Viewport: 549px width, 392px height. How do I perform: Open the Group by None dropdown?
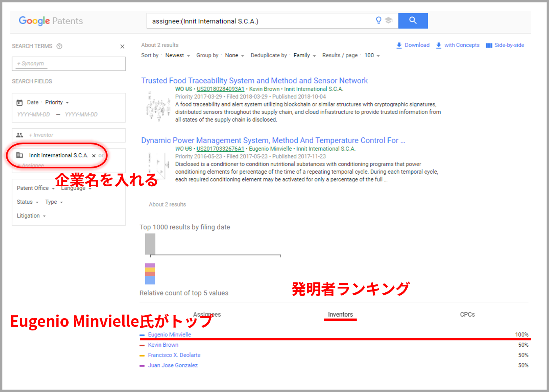click(x=234, y=56)
